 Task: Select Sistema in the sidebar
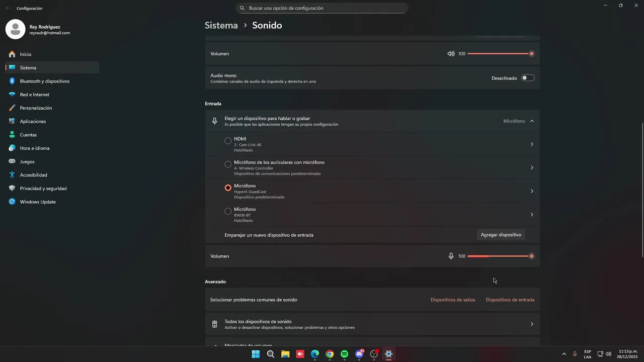(x=52, y=67)
